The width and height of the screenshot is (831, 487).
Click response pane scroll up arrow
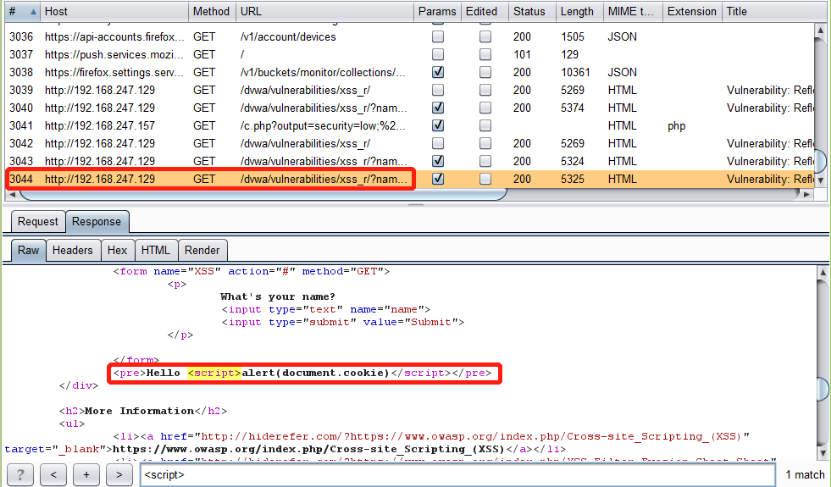pos(823,273)
